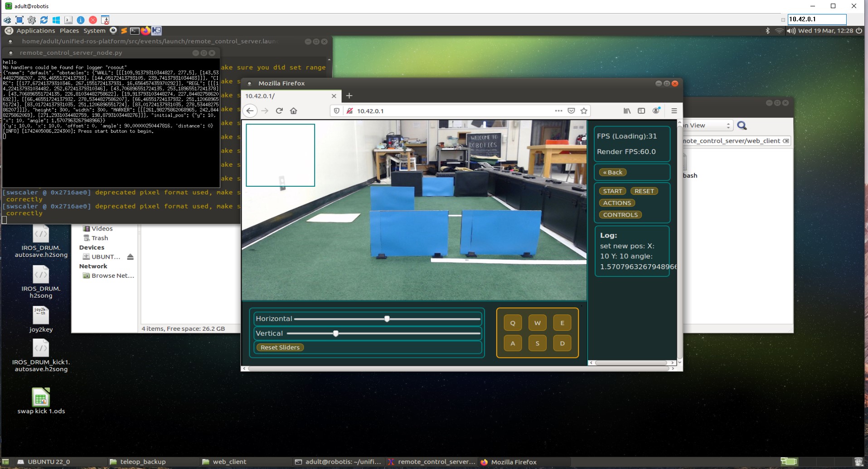Eject the UBUNTU device
Screen dimensions: 868x469
131,257
